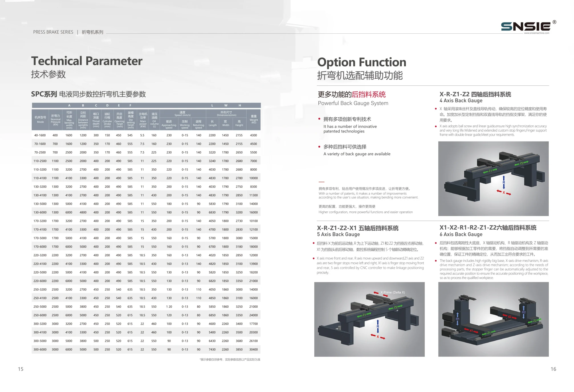Click weight '4300' in the 40-1600 row
The height and width of the screenshot is (392, 574).
pos(253,135)
